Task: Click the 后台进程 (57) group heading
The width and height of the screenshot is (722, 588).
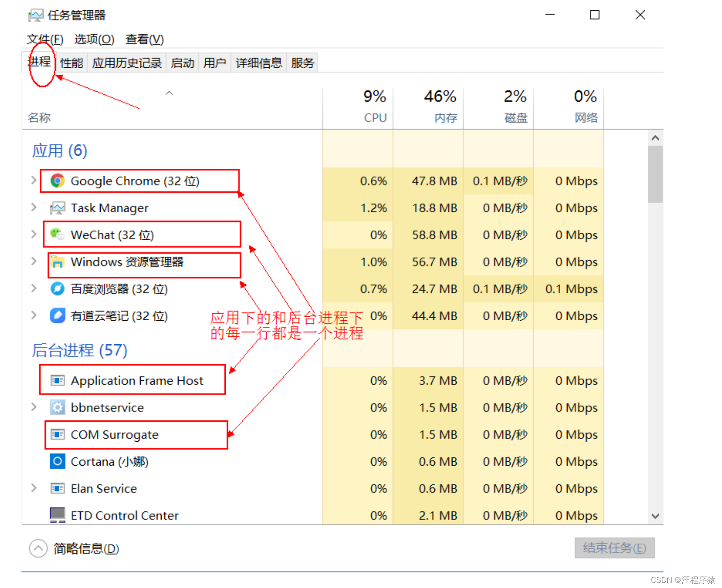Action: [x=80, y=350]
